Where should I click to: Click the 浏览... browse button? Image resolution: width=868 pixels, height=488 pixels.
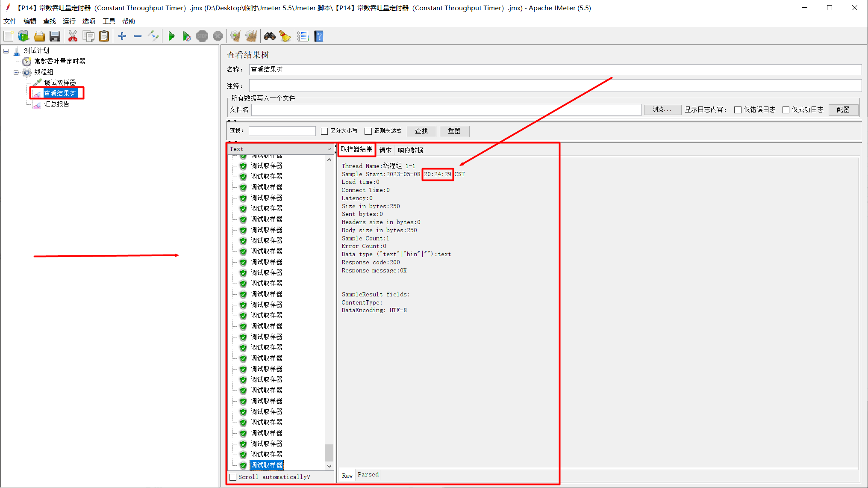click(662, 109)
